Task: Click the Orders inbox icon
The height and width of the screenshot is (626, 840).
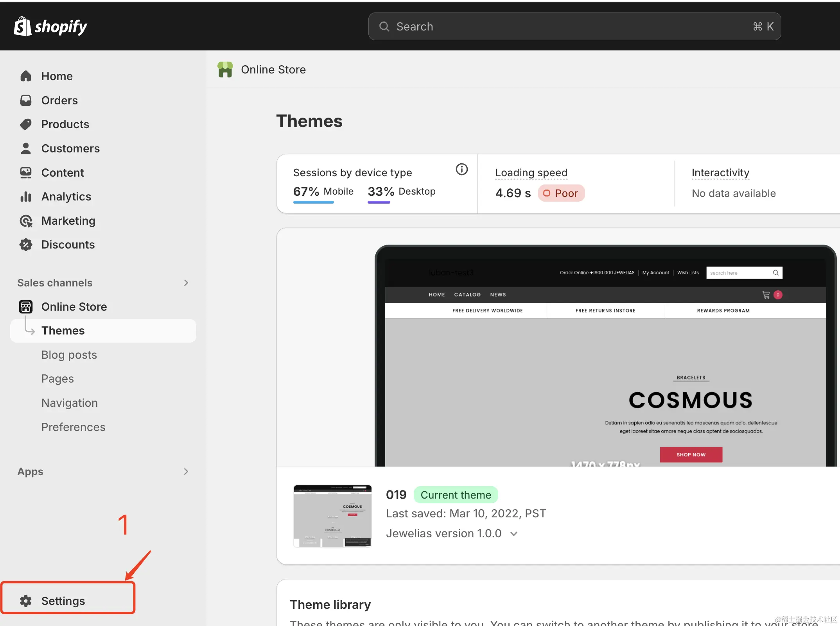Action: [26, 100]
